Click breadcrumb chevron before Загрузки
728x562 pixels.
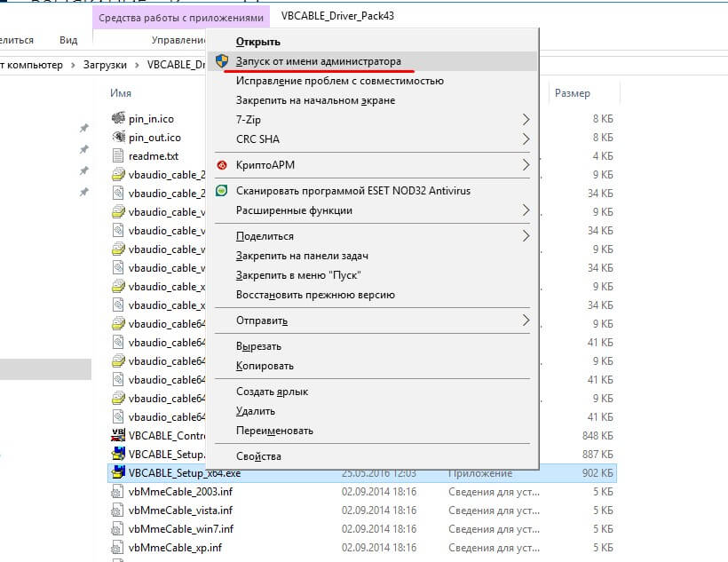tap(73, 65)
